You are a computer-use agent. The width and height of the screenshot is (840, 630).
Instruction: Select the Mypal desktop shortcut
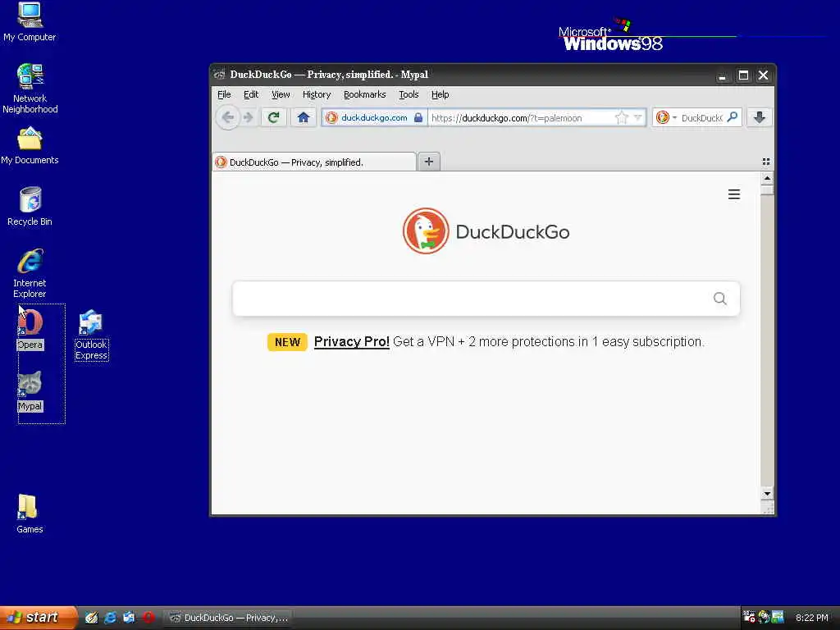click(x=30, y=391)
